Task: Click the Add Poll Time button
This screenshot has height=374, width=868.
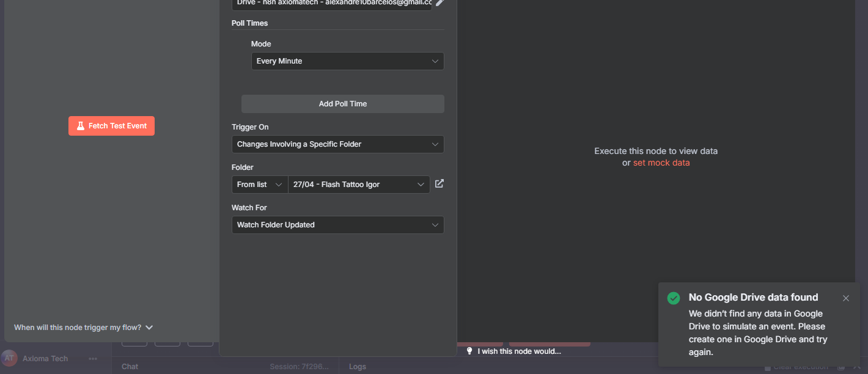Action: coord(342,104)
